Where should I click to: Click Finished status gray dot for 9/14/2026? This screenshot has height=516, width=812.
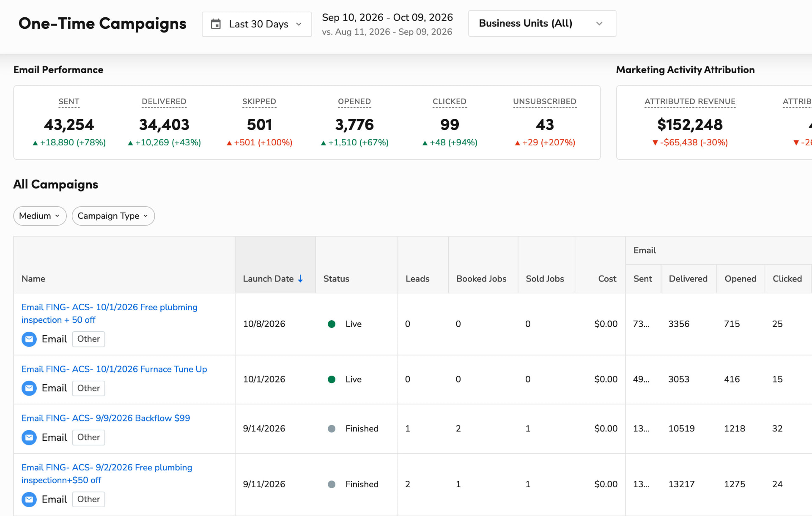pyautogui.click(x=332, y=429)
